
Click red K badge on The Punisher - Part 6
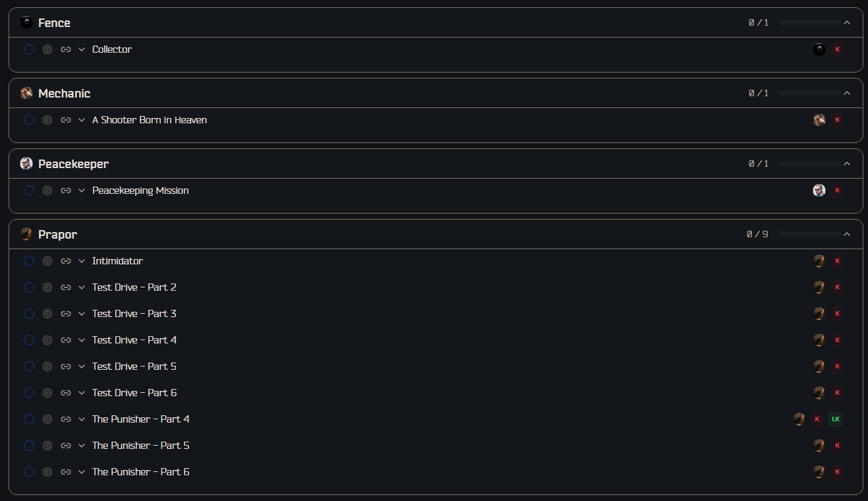[x=837, y=472]
